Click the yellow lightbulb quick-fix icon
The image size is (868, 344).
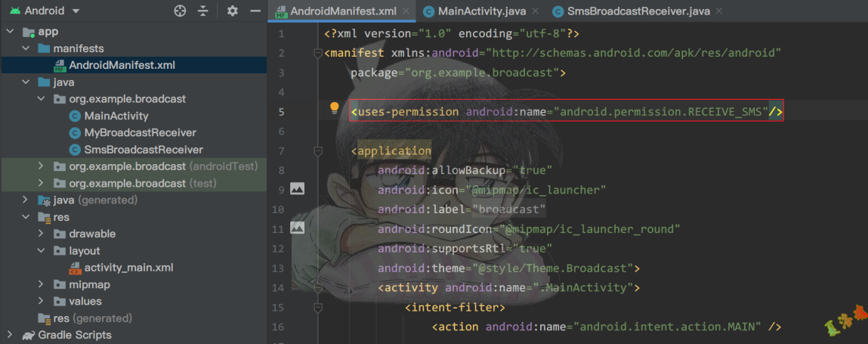[x=335, y=108]
